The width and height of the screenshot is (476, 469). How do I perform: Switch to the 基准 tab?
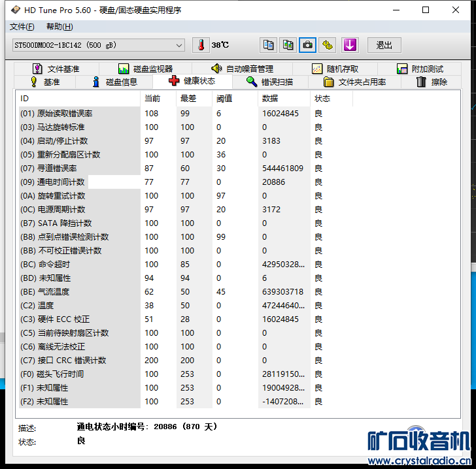[x=45, y=82]
